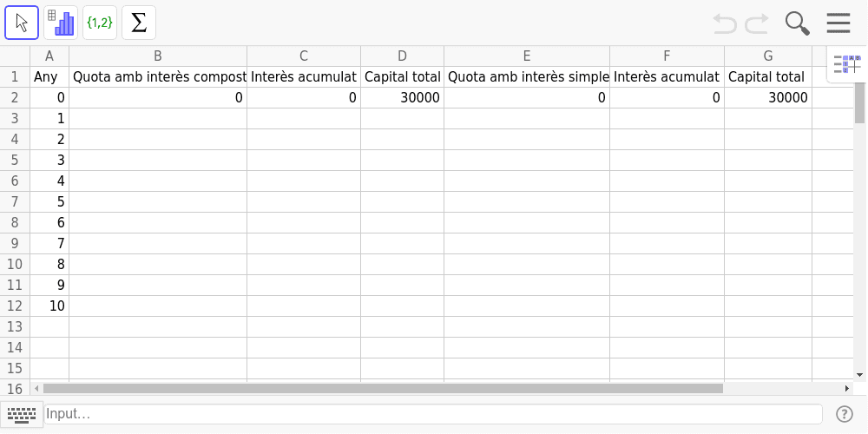The image size is (868, 434).
Task: Open input help question mark
Action: point(844,414)
